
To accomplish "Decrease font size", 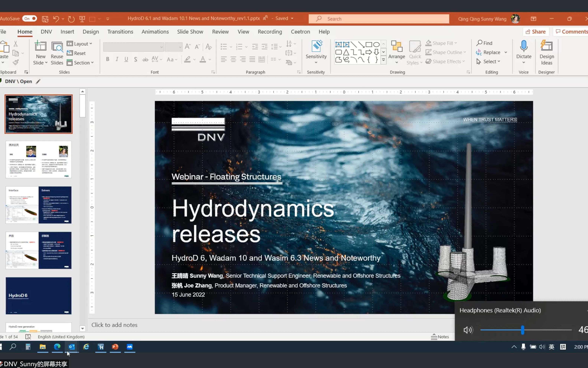I will pyautogui.click(x=197, y=46).
